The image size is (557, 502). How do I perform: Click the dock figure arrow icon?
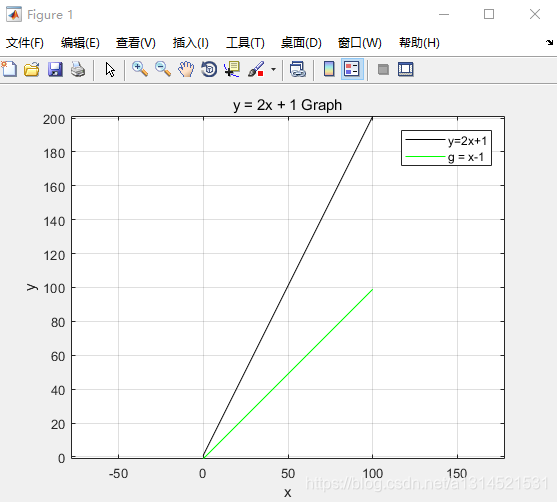pyautogui.click(x=549, y=43)
